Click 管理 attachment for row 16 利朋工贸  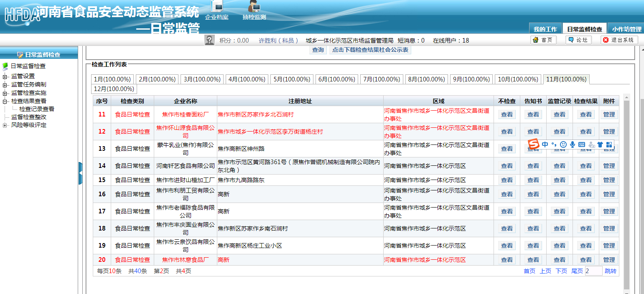609,194
